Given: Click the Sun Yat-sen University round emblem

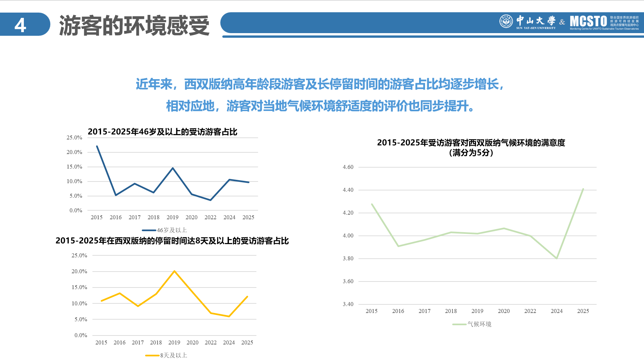Looking at the screenshot, I should pyautogui.click(x=506, y=22).
